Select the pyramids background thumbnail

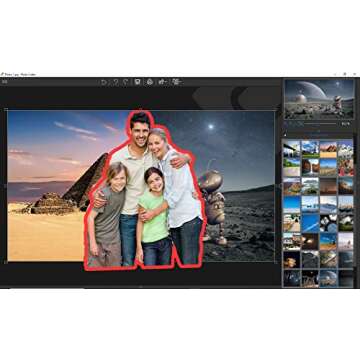[x=328, y=149]
